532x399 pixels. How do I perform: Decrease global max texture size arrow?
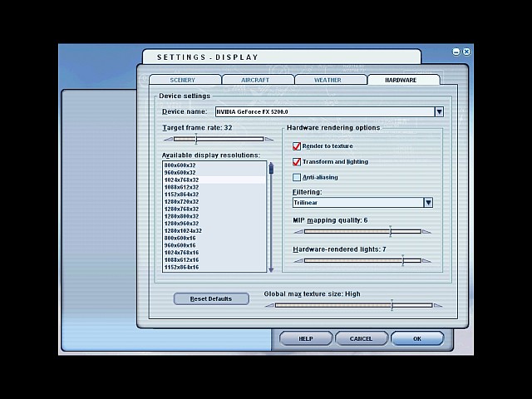point(269,305)
